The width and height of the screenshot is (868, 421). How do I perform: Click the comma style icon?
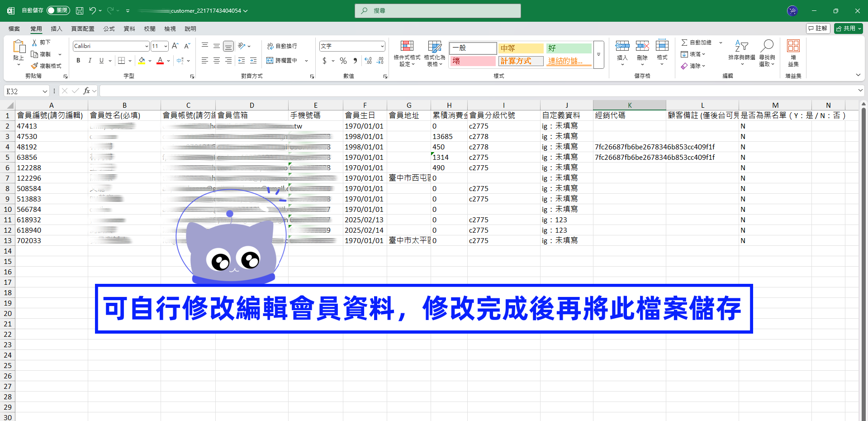click(355, 60)
